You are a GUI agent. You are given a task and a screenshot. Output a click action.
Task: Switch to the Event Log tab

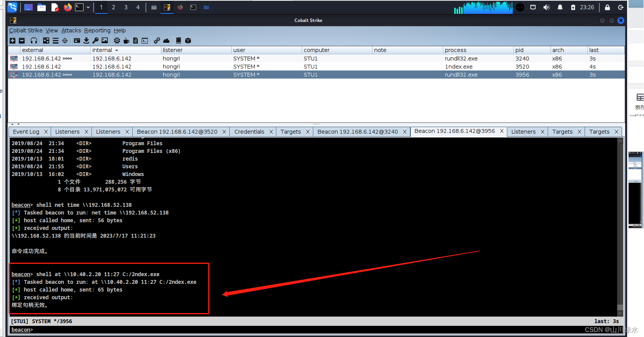coord(26,132)
